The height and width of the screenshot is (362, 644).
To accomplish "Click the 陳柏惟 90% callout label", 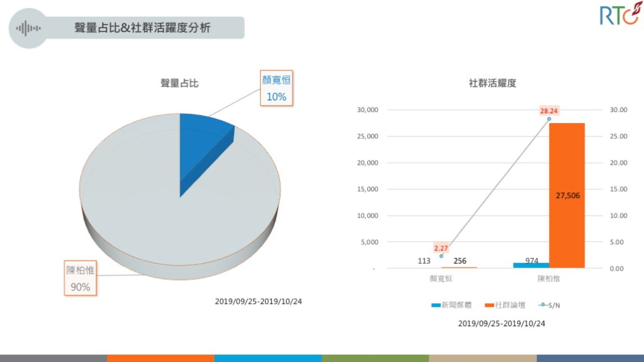I will click(80, 278).
